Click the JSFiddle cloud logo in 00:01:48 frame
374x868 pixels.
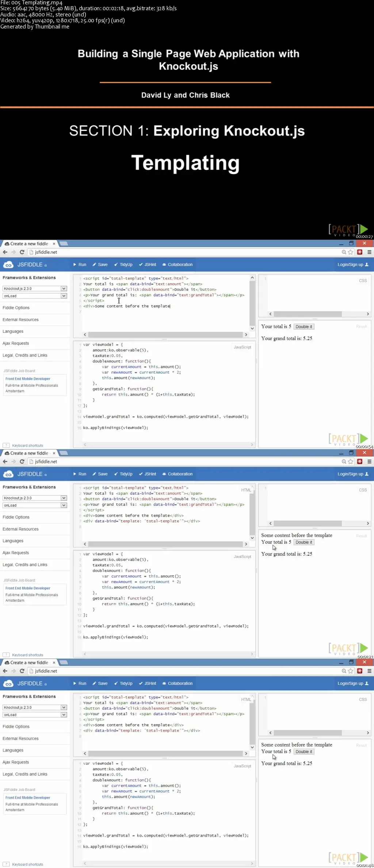point(8,683)
